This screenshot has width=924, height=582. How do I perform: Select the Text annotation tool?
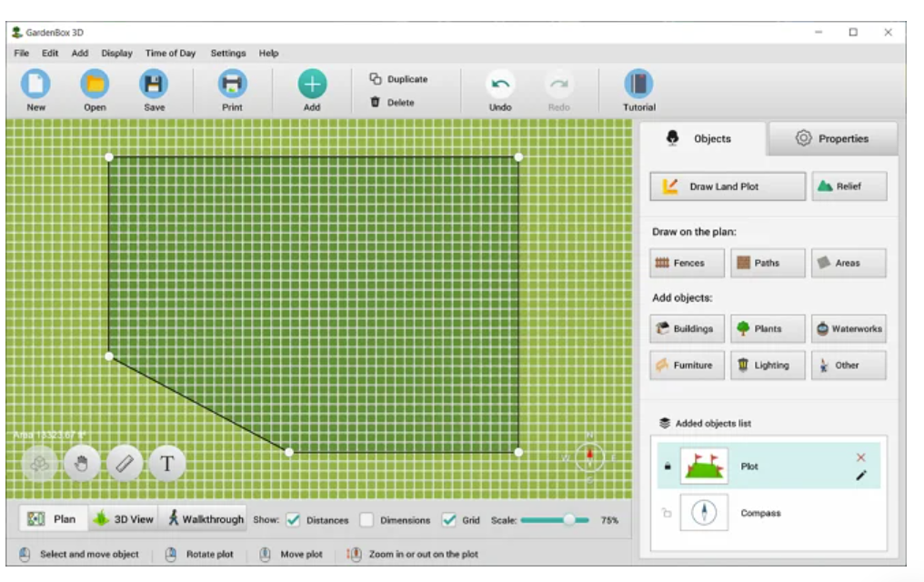coord(166,464)
